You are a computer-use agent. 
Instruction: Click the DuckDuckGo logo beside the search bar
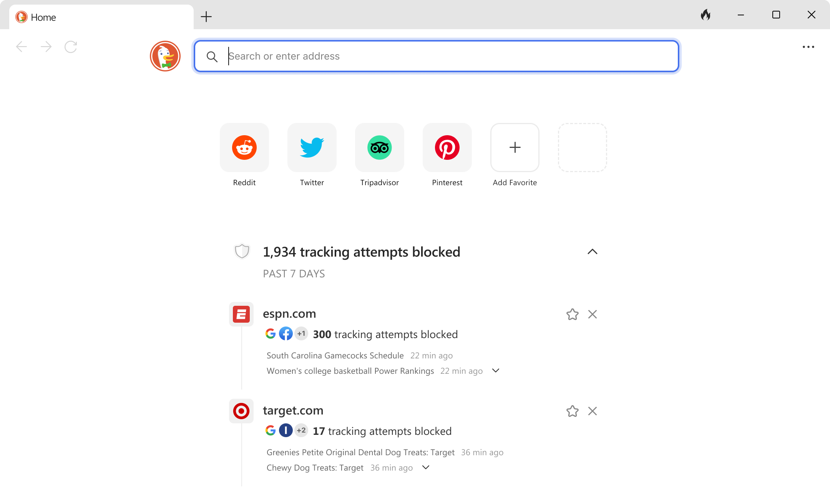coord(165,56)
